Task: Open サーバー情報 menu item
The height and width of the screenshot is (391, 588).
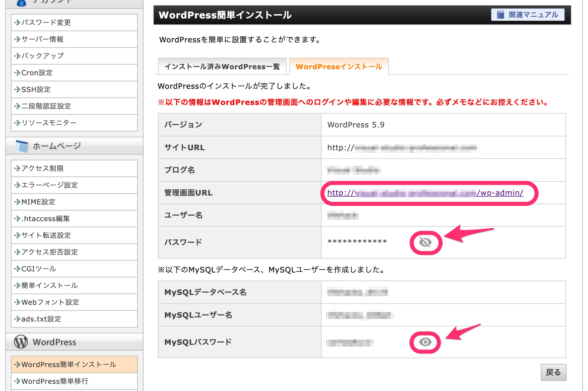Action: (x=74, y=39)
